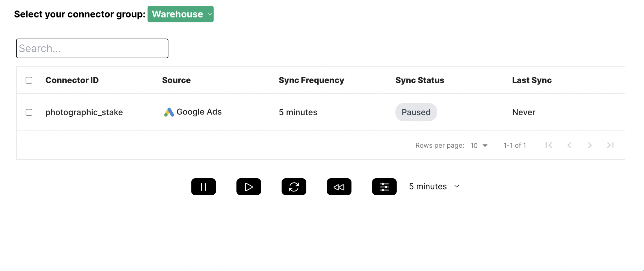Open the rows per page dropdown
644x271 pixels.
click(x=479, y=145)
